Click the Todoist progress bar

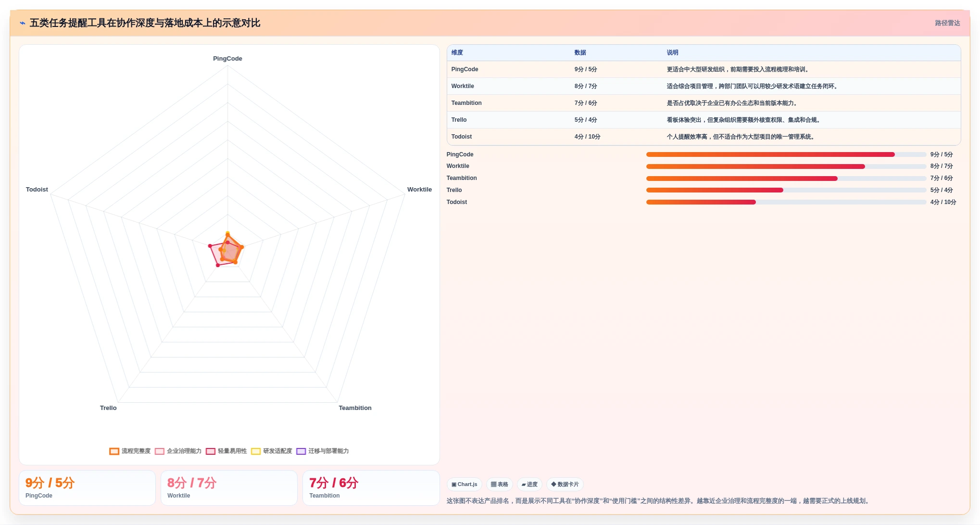tap(786, 202)
